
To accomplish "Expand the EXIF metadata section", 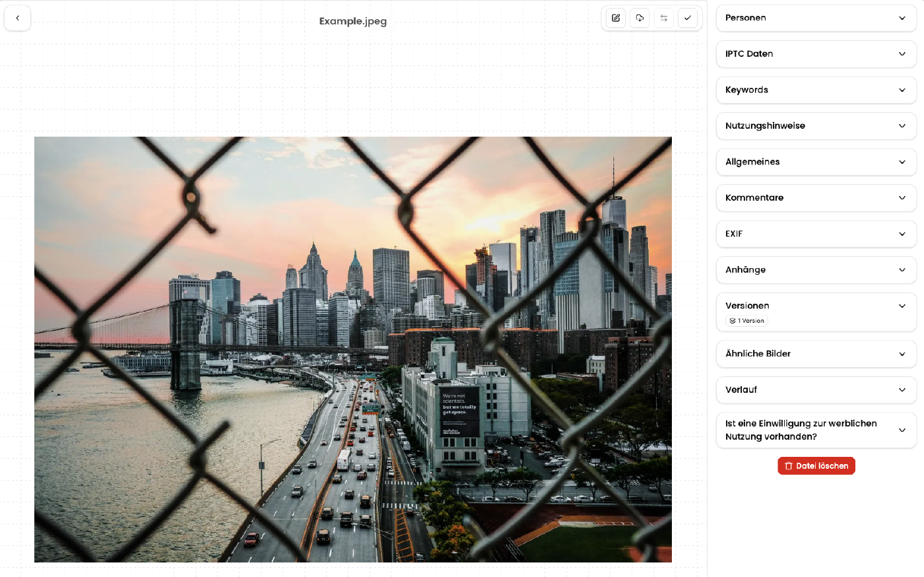I will point(816,234).
